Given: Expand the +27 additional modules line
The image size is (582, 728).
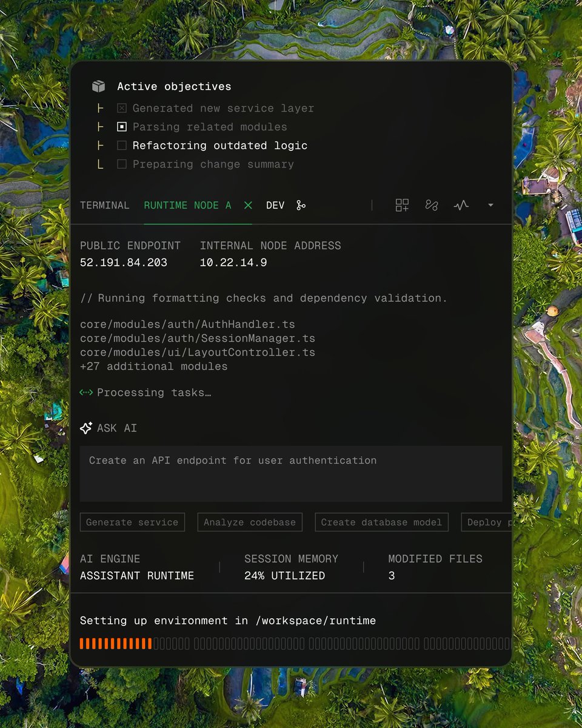Looking at the screenshot, I should tap(154, 366).
